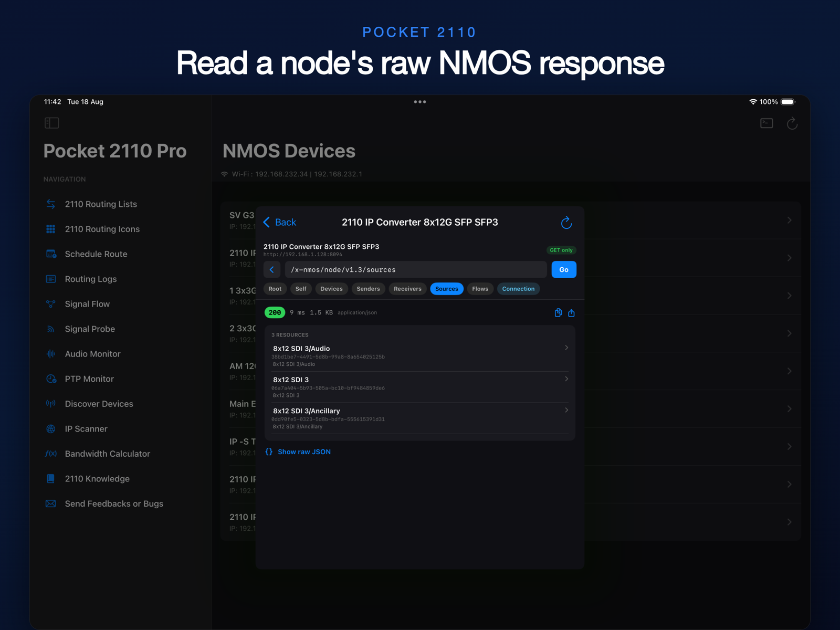840x630 pixels.
Task: Open the Main E device row chevron
Action: tap(789, 409)
